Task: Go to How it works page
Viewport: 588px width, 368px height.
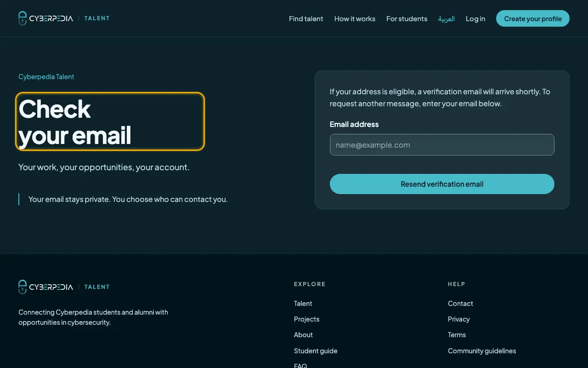Action: click(355, 19)
